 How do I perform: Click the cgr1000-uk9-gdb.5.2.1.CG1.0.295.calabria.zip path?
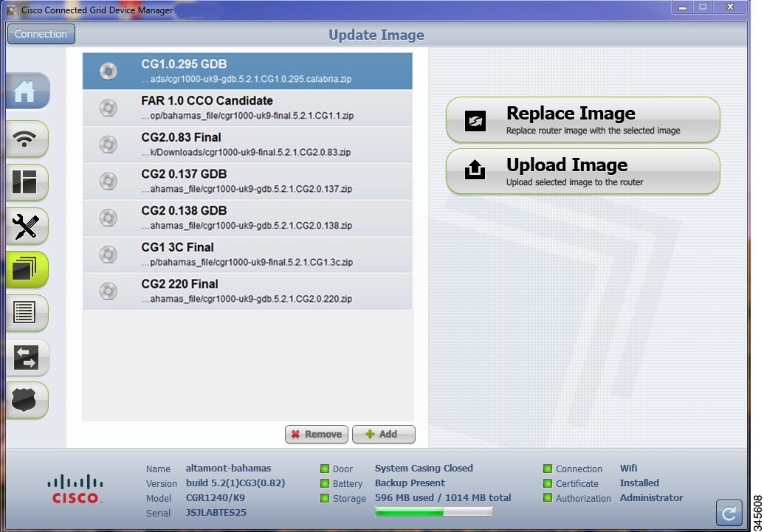tap(247, 79)
